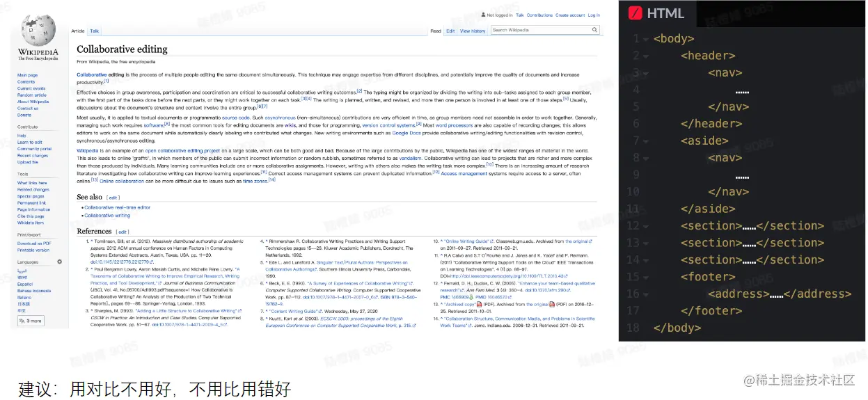
Task: Switch to the Talk page tab
Action: (94, 31)
